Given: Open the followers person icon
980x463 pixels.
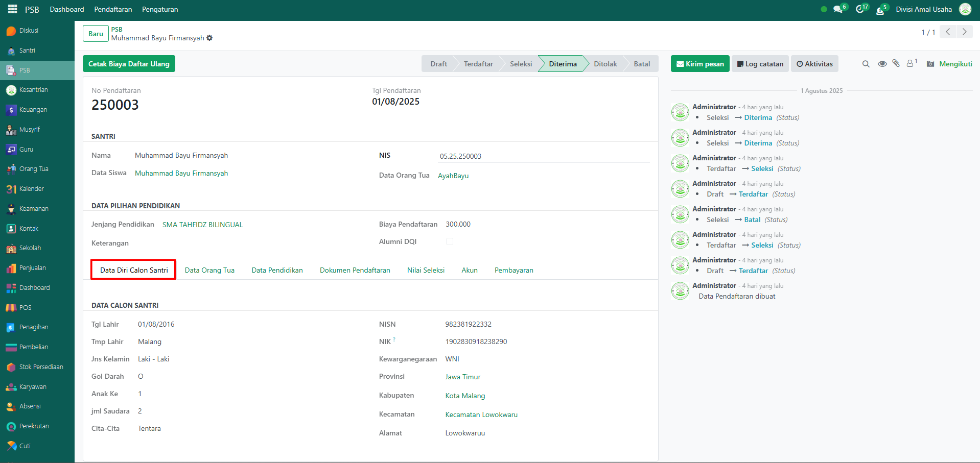Looking at the screenshot, I should pos(911,63).
